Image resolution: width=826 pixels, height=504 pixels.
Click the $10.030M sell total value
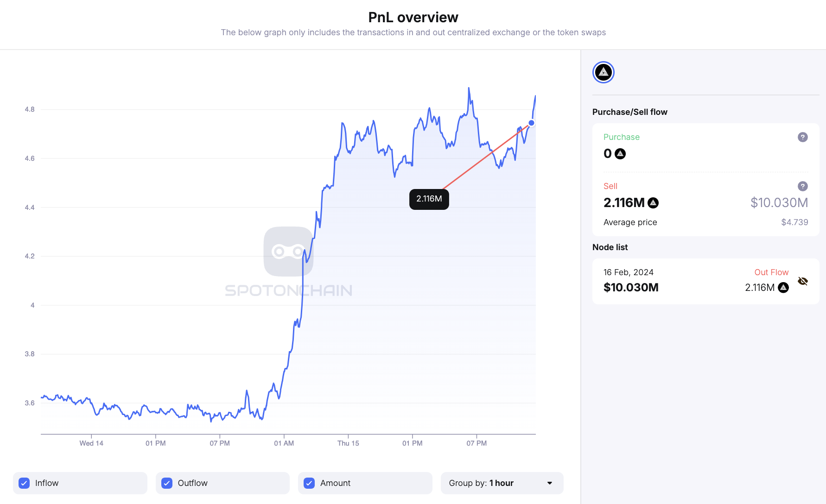pos(779,203)
